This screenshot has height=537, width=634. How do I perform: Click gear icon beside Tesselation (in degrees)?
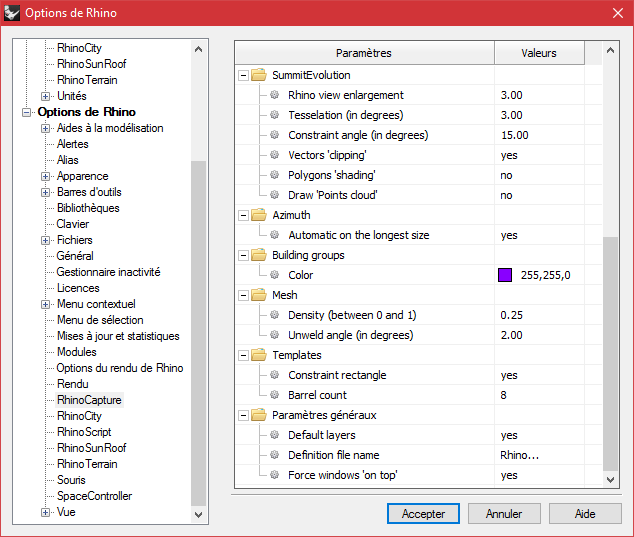pyautogui.click(x=275, y=115)
